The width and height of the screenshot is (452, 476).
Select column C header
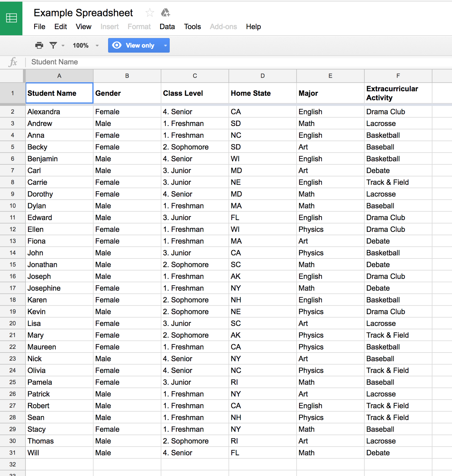[x=195, y=76]
